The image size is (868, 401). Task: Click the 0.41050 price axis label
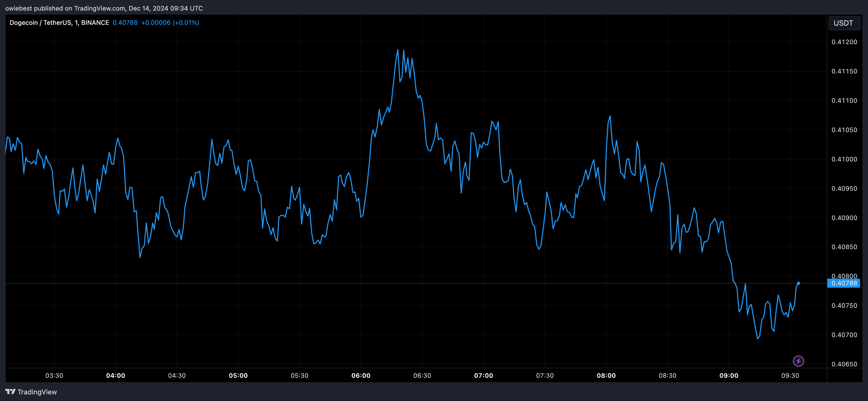tap(844, 130)
